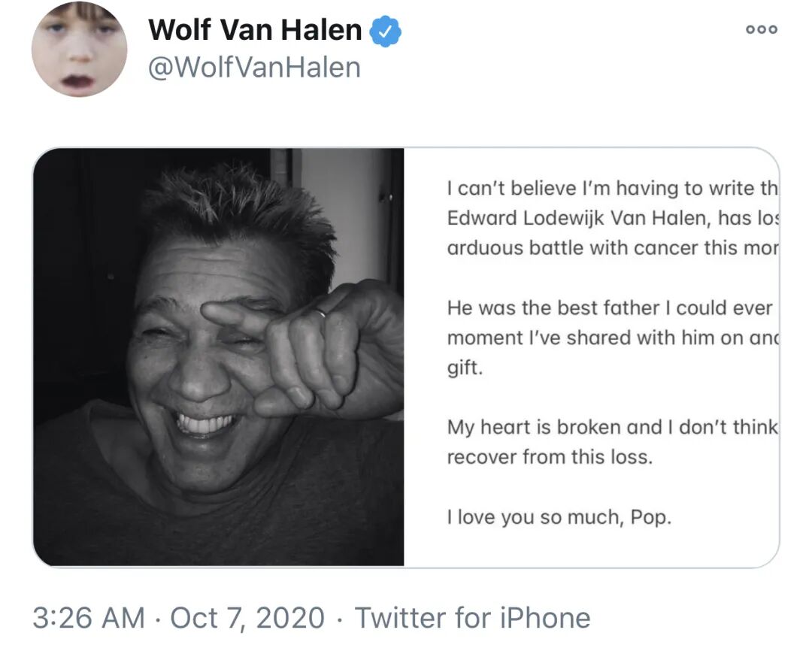Click the "I can't believe" opening line
812x654 pixels.
612,188
